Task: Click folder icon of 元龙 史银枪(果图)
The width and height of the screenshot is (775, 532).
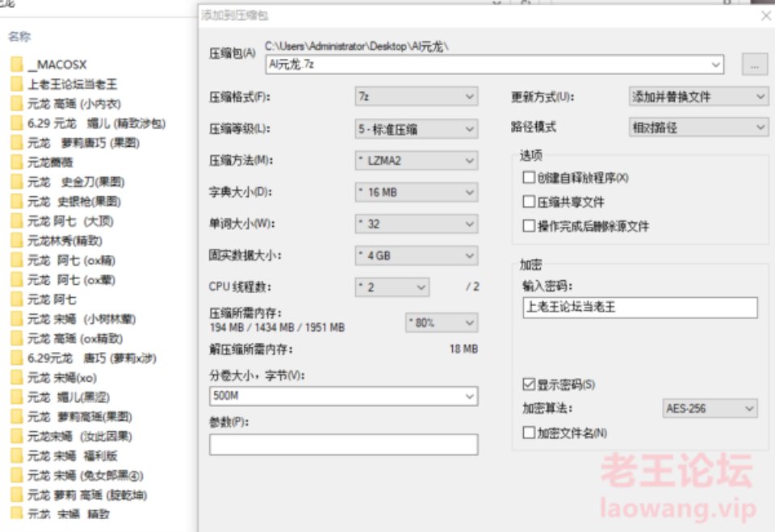Action: (17, 201)
